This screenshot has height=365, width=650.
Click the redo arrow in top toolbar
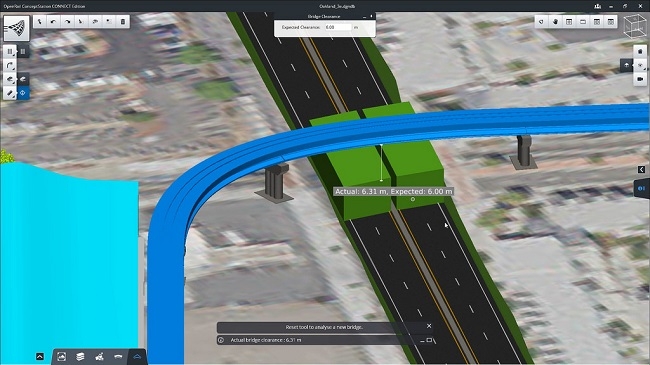(x=67, y=22)
